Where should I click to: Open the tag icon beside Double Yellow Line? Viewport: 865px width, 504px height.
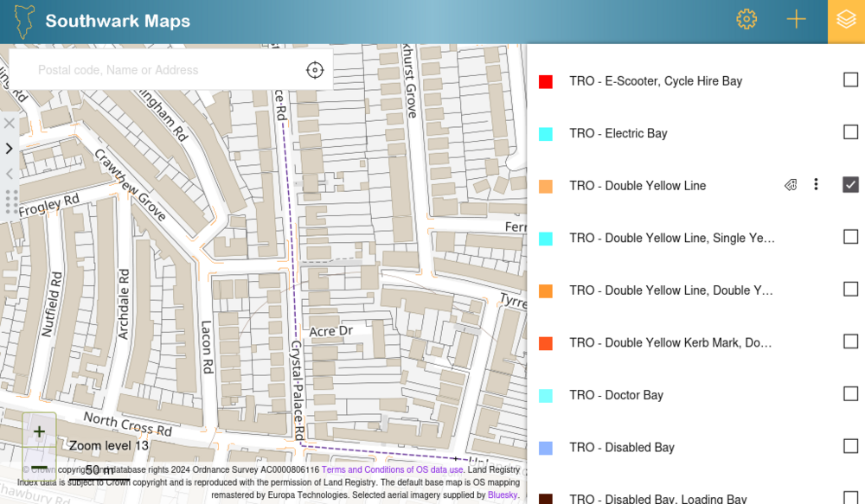(x=790, y=185)
